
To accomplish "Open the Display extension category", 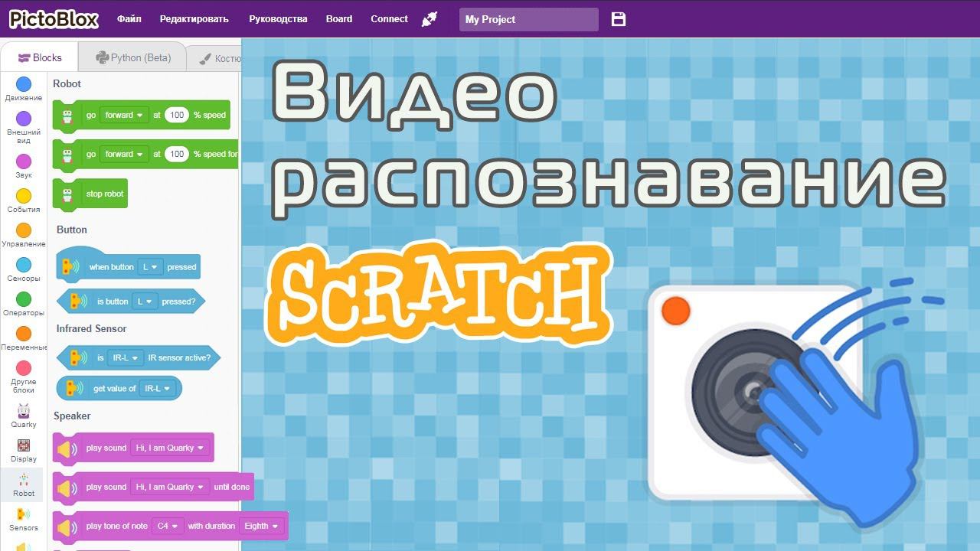I will point(24,450).
